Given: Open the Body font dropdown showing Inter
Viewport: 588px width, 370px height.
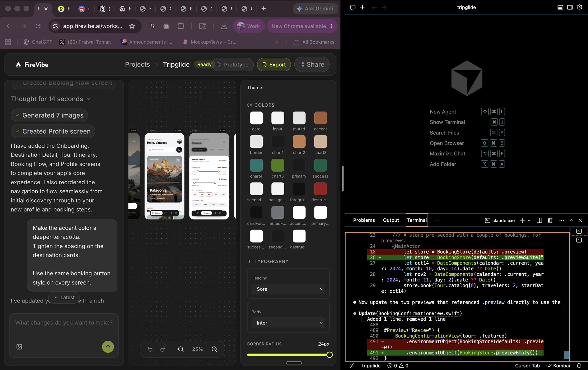Looking at the screenshot, I should (288, 323).
